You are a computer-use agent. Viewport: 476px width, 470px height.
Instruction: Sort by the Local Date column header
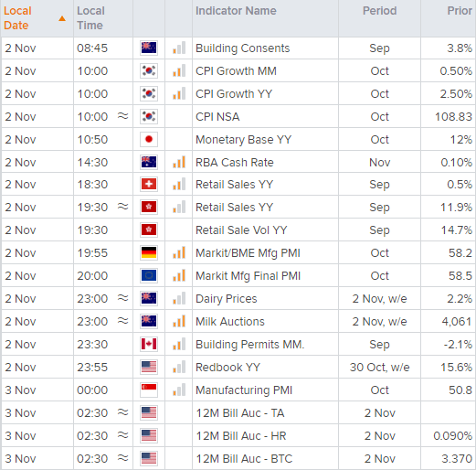pos(17,18)
